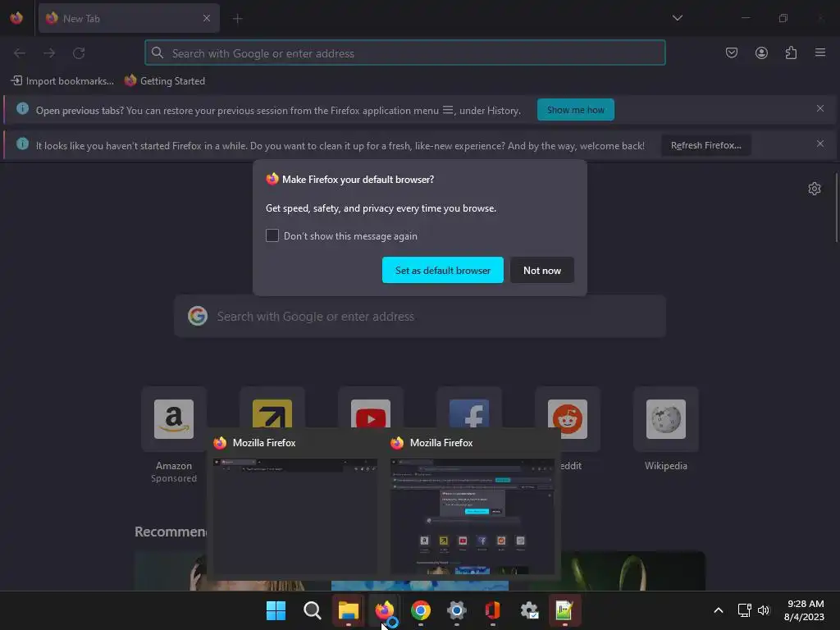Viewport: 840px width, 630px height.
Task: Open File Explorer from taskbar
Action: coord(348,610)
